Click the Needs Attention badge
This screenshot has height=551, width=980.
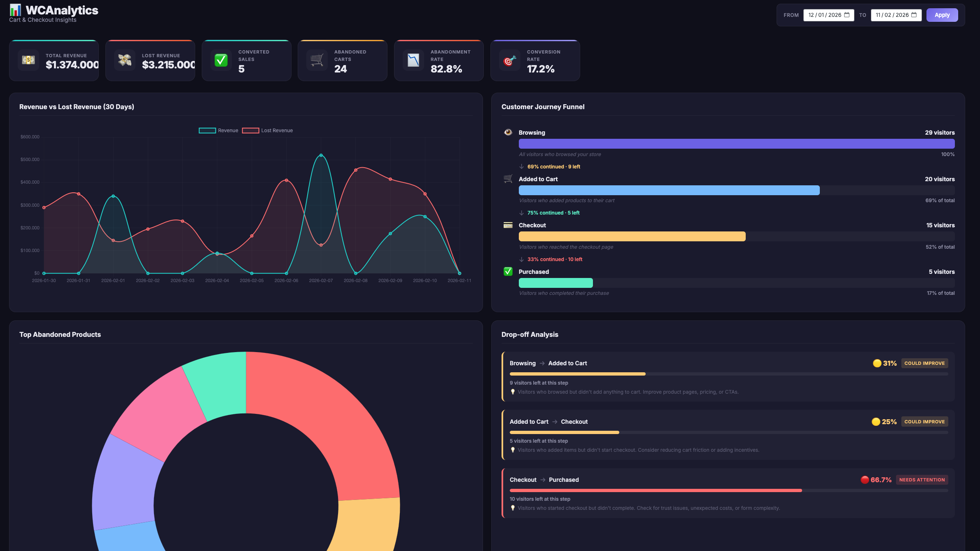pos(922,480)
